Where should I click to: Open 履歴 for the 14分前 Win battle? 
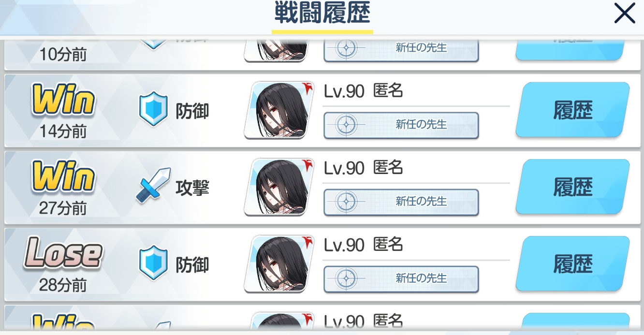pyautogui.click(x=573, y=110)
